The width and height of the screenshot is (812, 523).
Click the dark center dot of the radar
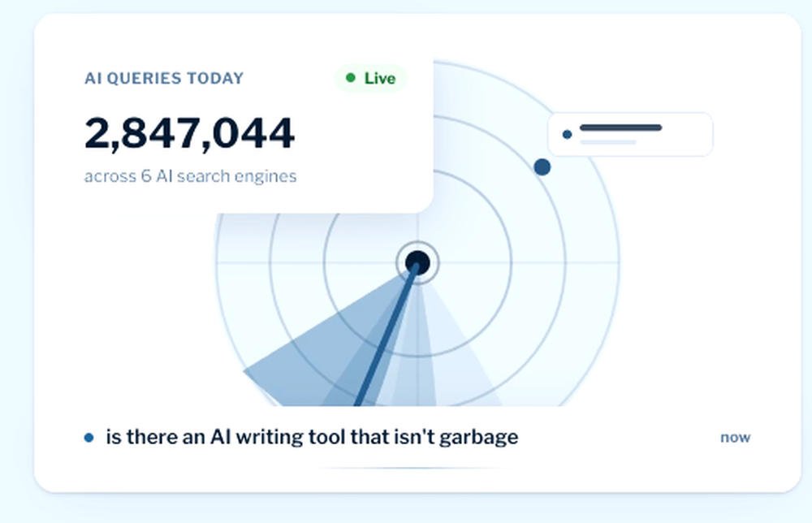(x=417, y=262)
